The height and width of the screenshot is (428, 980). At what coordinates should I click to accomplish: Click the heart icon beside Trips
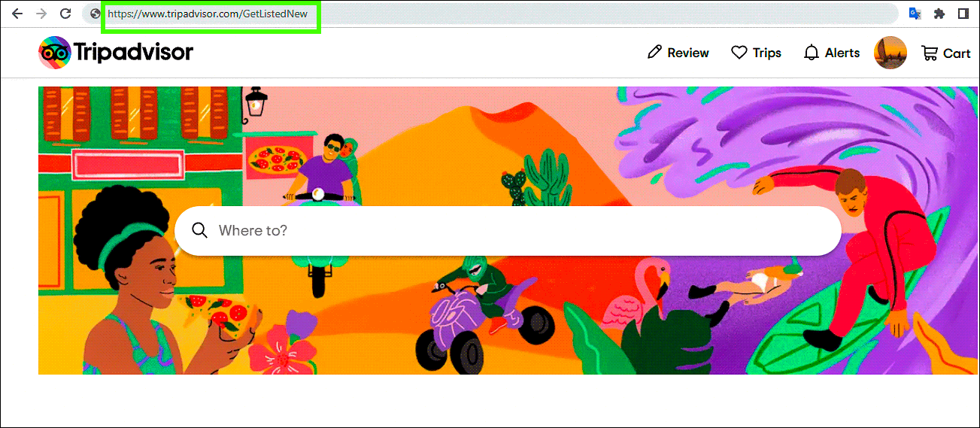point(739,53)
